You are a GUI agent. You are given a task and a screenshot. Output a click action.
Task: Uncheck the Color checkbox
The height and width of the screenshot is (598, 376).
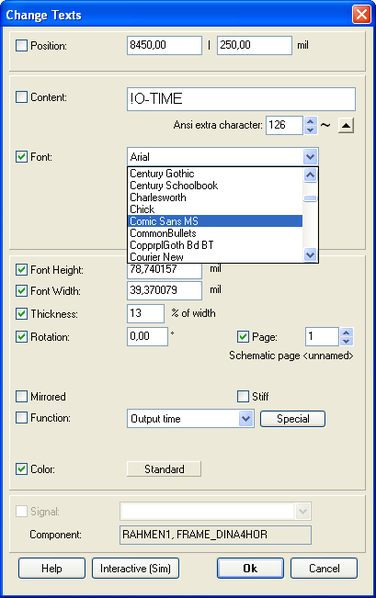coord(21,469)
